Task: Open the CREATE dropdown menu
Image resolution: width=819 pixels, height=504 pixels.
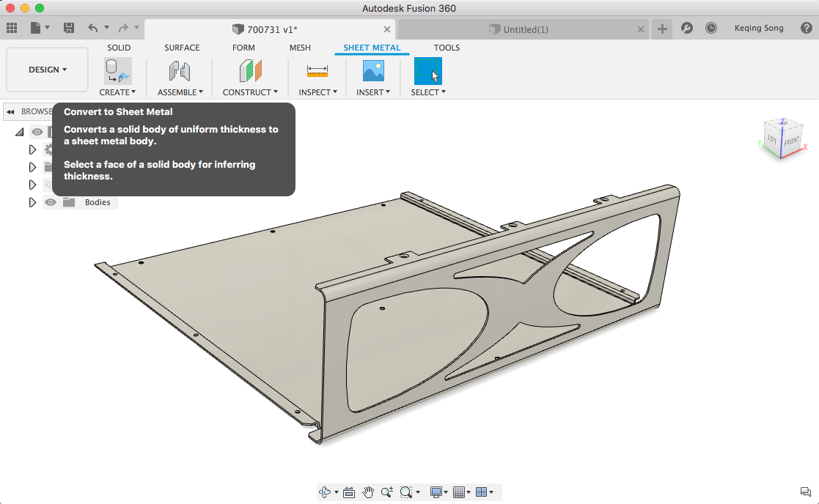Action: [x=117, y=92]
